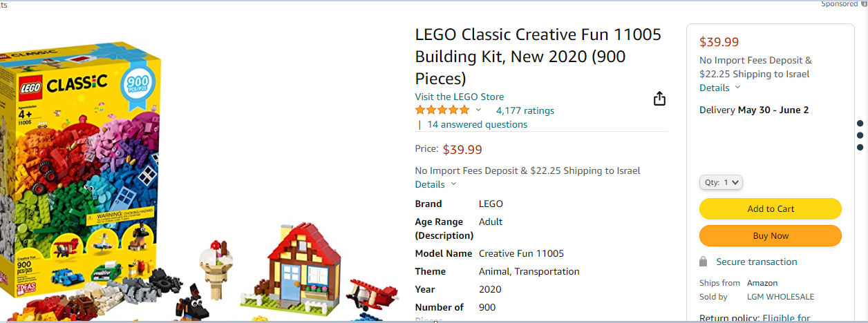Click the Return policy link
The image size is (868, 323).
[x=755, y=318]
